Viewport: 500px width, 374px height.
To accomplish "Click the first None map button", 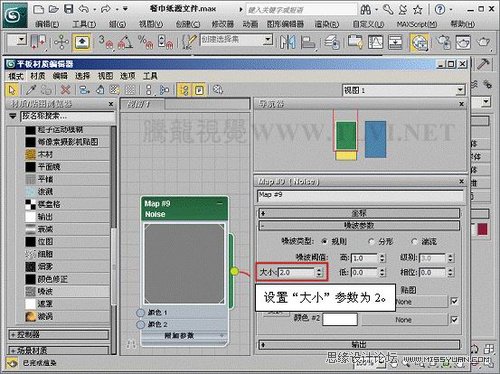I will tap(421, 302).
